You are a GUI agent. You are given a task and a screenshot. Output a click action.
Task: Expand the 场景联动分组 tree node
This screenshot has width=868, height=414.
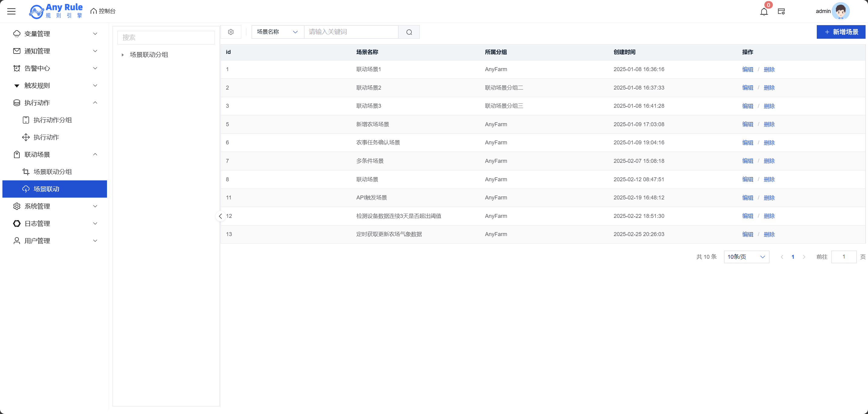coord(123,54)
